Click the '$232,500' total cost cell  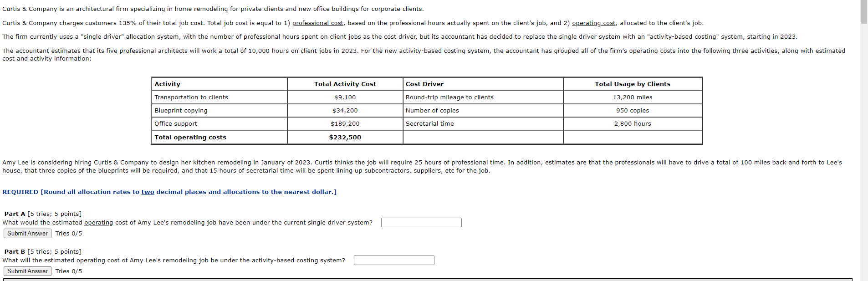pos(345,137)
